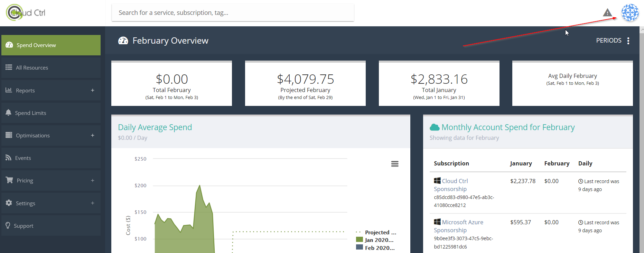Open the user profile avatar
This screenshot has width=644, height=253.
pyautogui.click(x=630, y=13)
